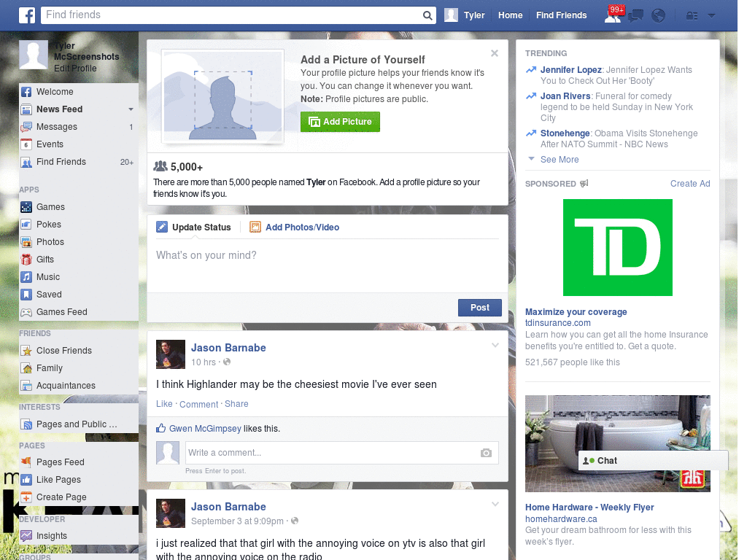The image size is (747, 560).
Task: Open options arrow on September 3 post
Action: 495,504
